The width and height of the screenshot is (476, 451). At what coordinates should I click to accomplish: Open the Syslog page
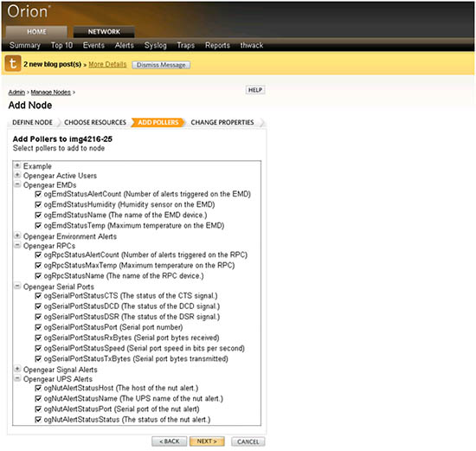(x=156, y=45)
